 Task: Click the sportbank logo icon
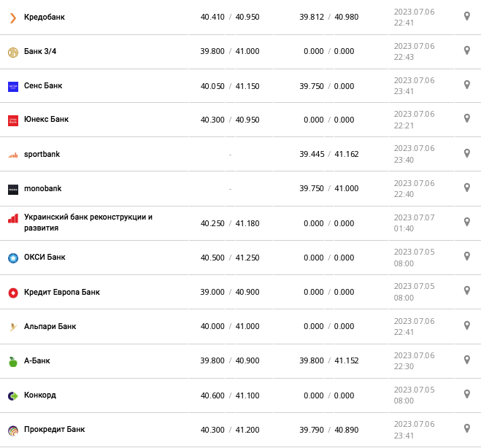pos(12,155)
